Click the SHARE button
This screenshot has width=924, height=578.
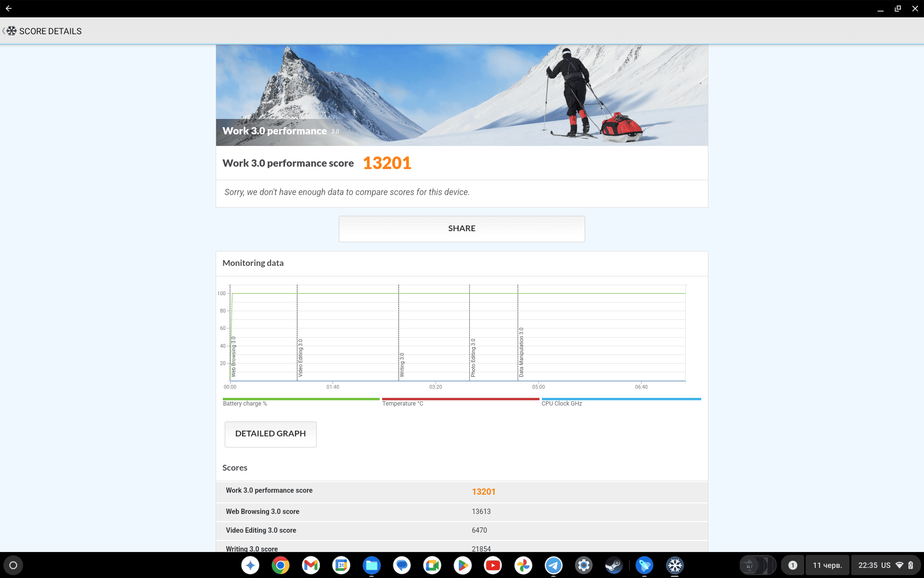462,228
